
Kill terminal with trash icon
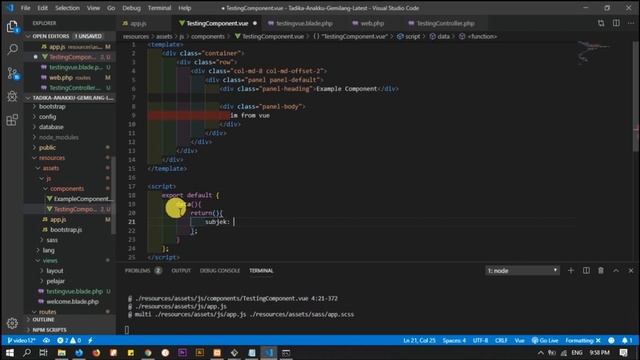(x=601, y=271)
